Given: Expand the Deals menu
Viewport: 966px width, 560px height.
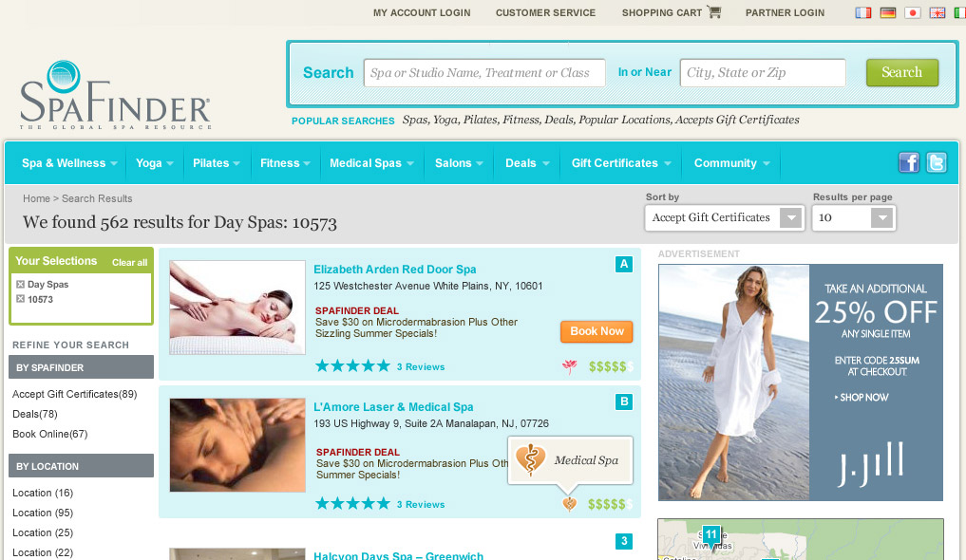Looking at the screenshot, I should coord(527,163).
